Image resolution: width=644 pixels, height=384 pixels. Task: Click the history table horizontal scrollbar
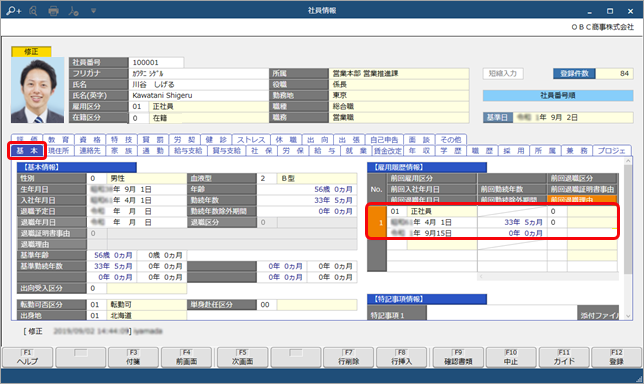548,276
